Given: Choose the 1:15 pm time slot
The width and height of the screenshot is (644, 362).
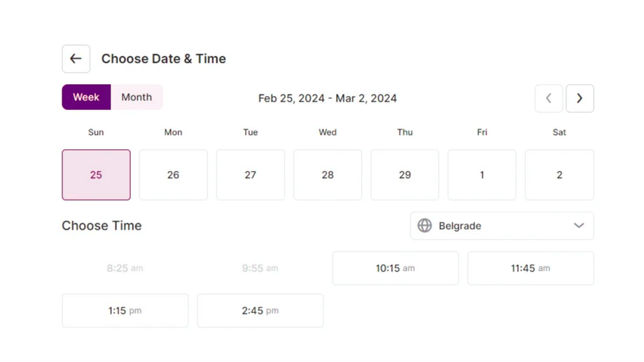Looking at the screenshot, I should click(x=125, y=311).
